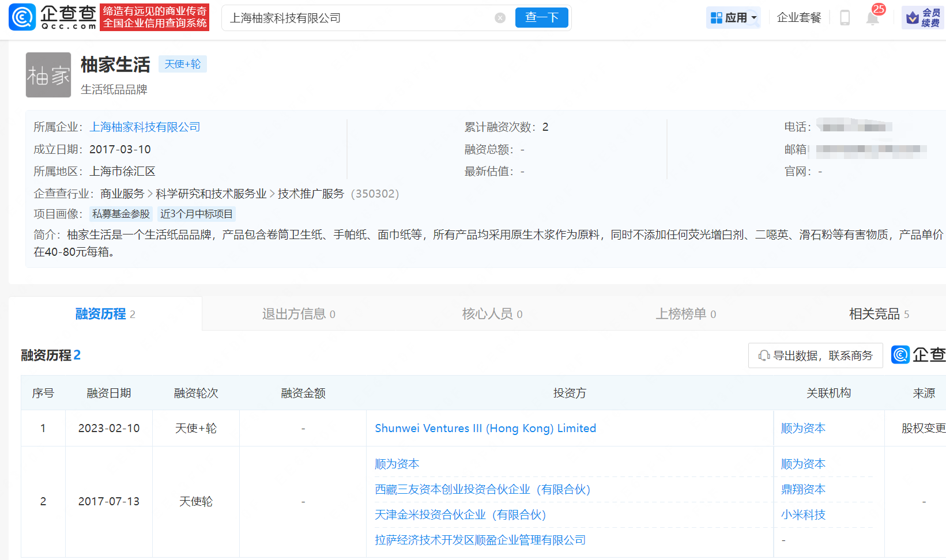Switch to the 退出方信息 tab
The height and width of the screenshot is (560, 946).
pyautogui.click(x=299, y=314)
